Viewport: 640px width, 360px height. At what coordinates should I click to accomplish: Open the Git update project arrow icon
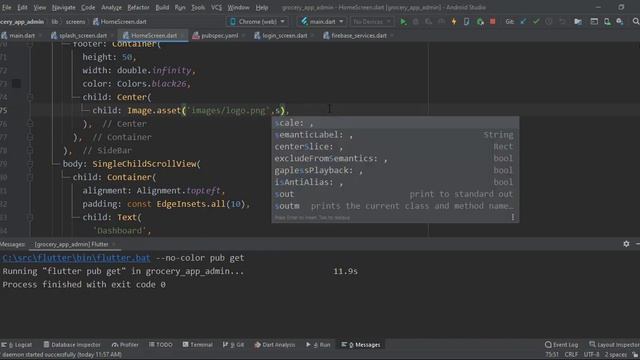coord(523,22)
